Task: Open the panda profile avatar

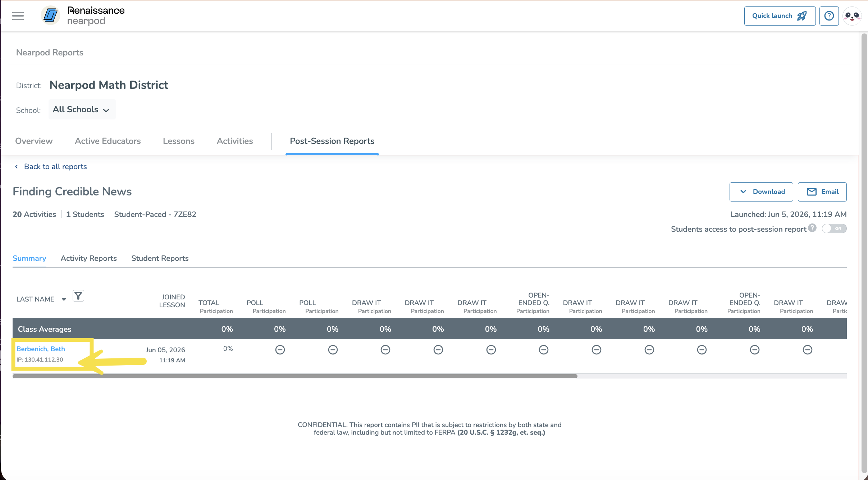Action: click(x=852, y=16)
